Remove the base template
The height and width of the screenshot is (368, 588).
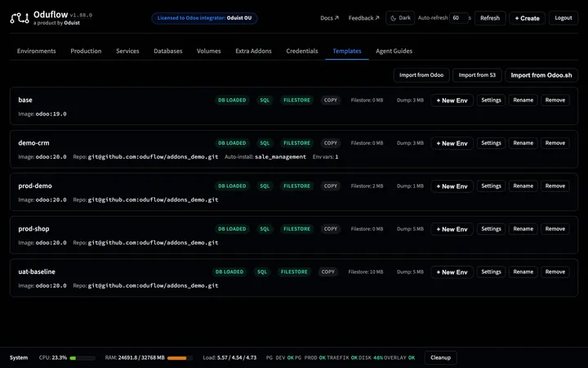point(555,101)
